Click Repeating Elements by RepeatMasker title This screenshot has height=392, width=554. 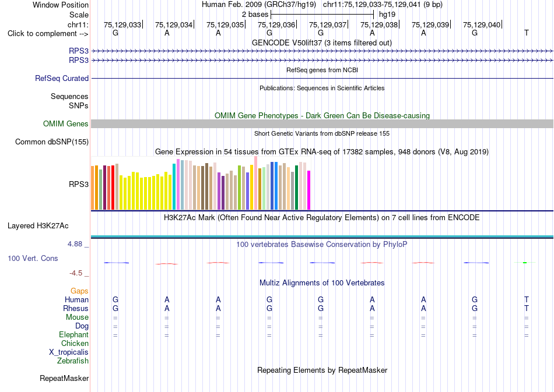pyautogui.click(x=322, y=370)
